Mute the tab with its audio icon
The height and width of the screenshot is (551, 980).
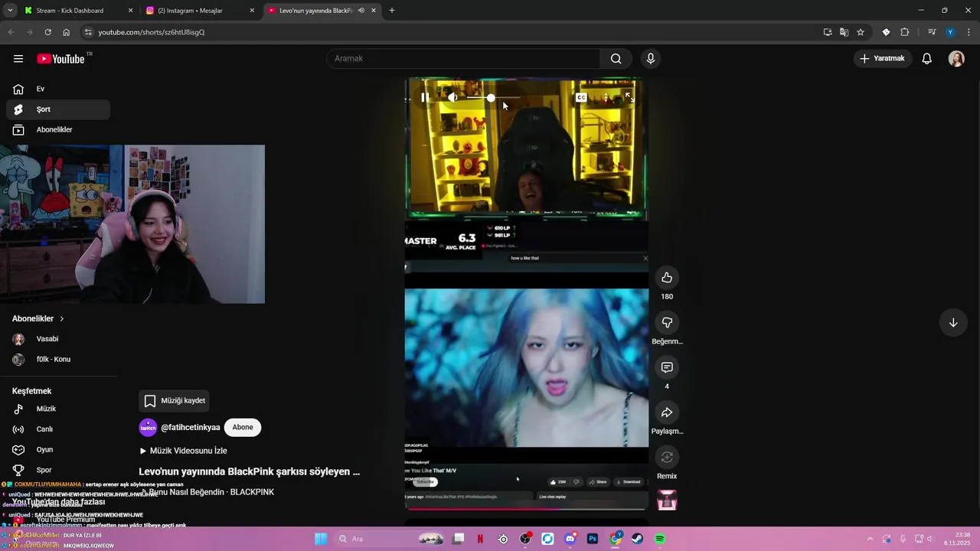point(361,11)
